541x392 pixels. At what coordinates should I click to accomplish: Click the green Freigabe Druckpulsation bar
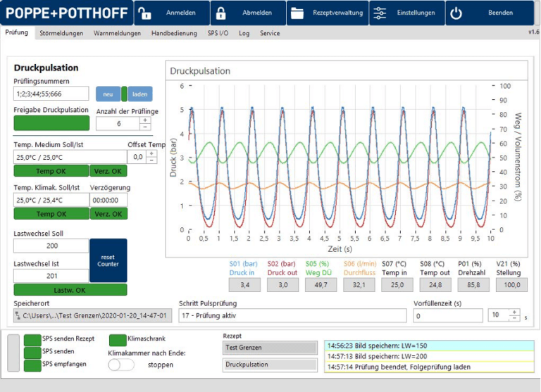pyautogui.click(x=51, y=122)
